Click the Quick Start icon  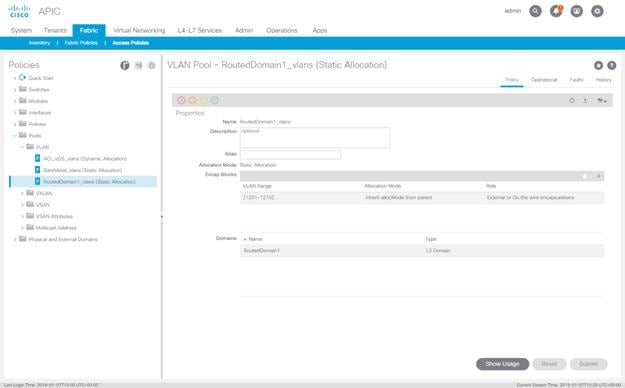[22, 77]
